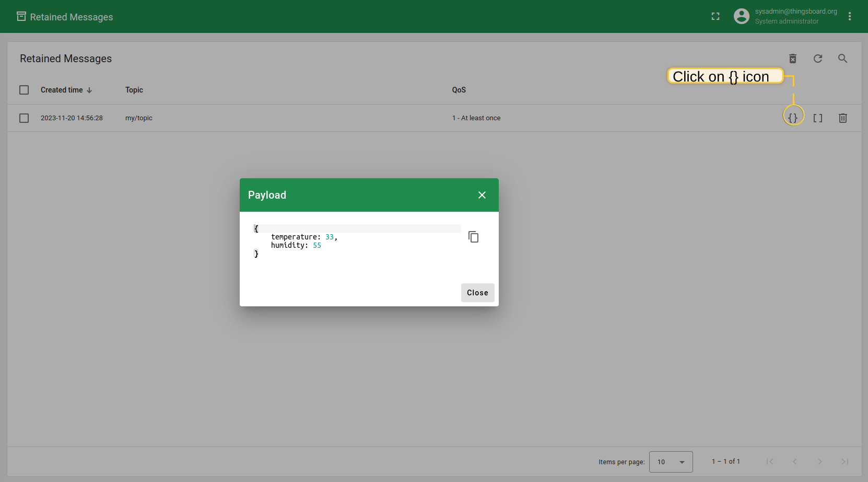Click the my/topic cell
Screen dimensions: 868x482
pos(139,118)
